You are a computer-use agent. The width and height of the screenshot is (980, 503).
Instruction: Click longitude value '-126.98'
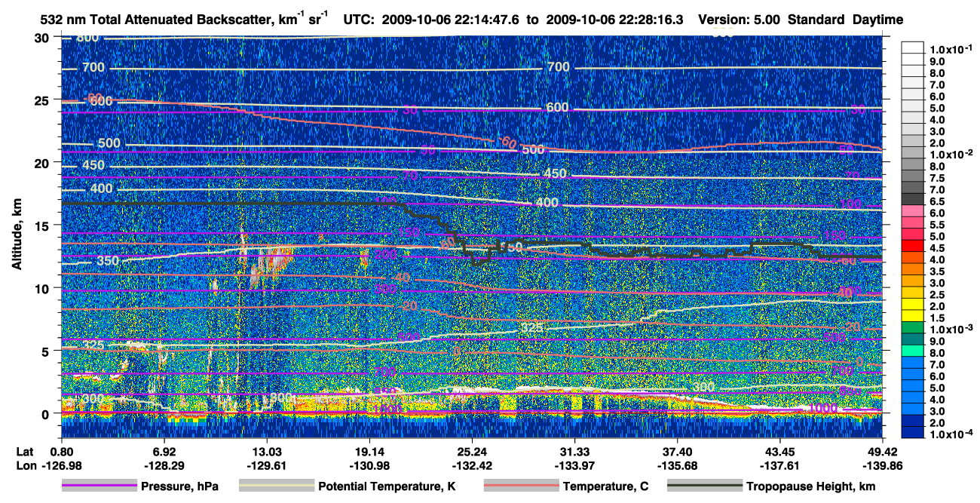click(x=60, y=465)
